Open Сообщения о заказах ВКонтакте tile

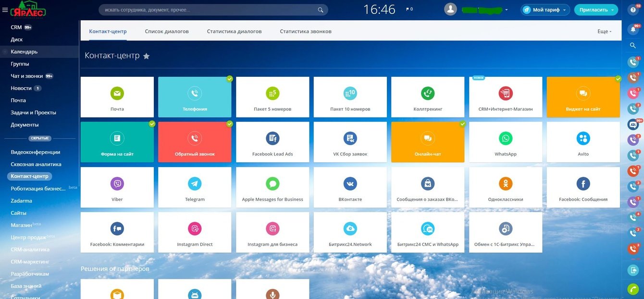pos(428,187)
